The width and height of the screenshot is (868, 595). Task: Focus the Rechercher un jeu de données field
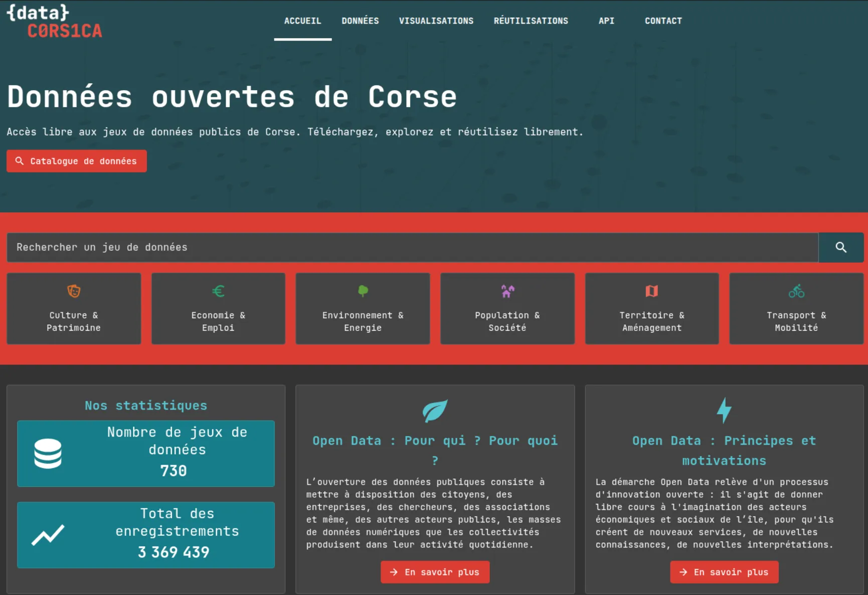point(412,247)
